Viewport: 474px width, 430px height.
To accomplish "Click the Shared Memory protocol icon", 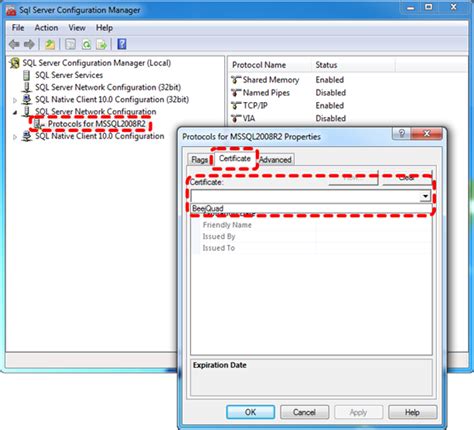I will click(236, 80).
